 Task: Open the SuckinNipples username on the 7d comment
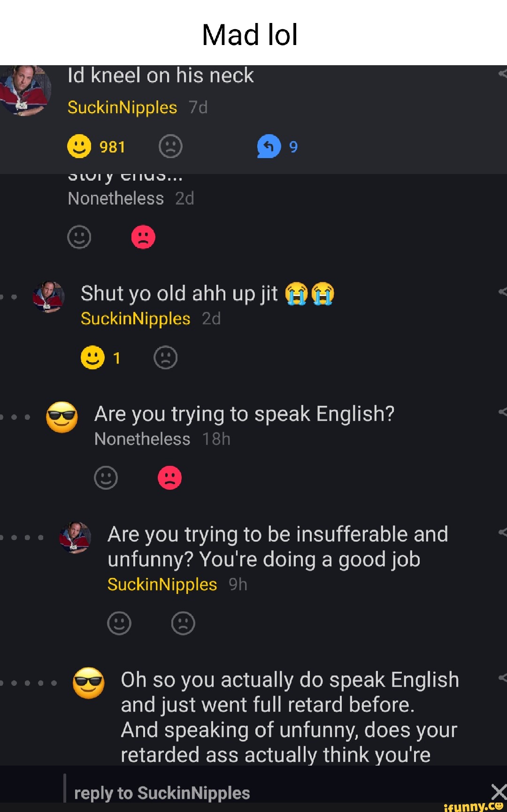point(122,107)
